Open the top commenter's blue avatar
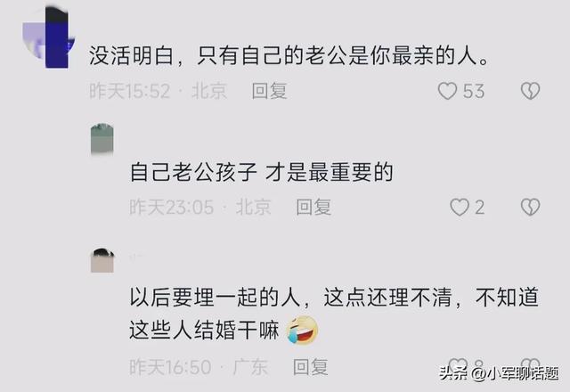570x392 pixels. 49,38
